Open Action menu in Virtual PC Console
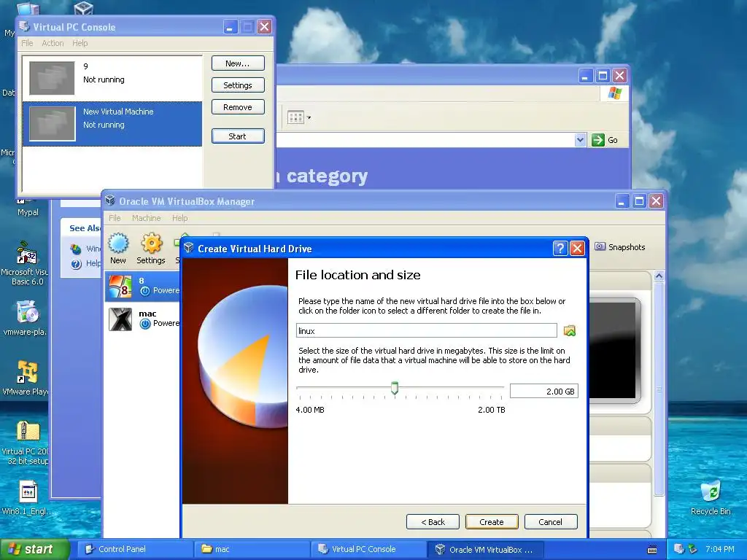 [x=53, y=43]
